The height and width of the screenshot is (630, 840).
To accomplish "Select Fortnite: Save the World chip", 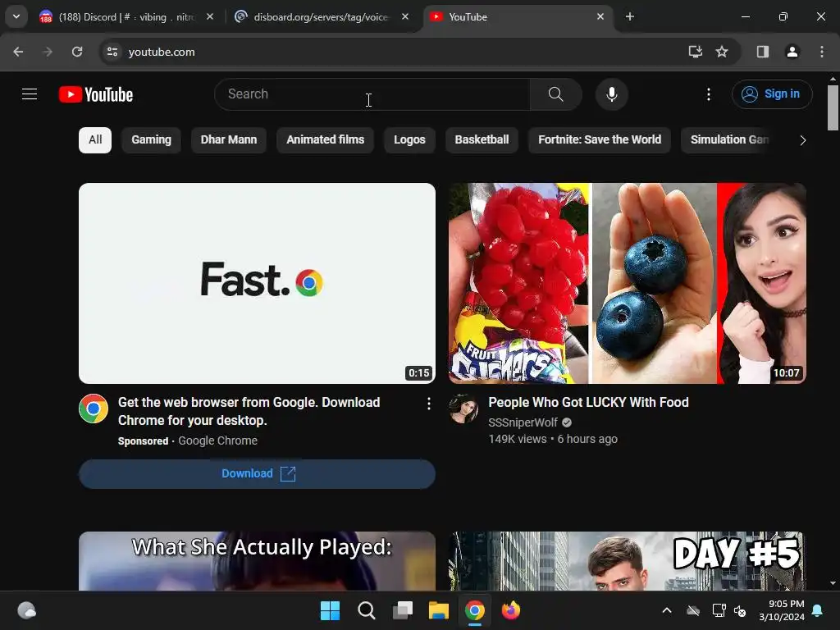I will click(x=600, y=139).
